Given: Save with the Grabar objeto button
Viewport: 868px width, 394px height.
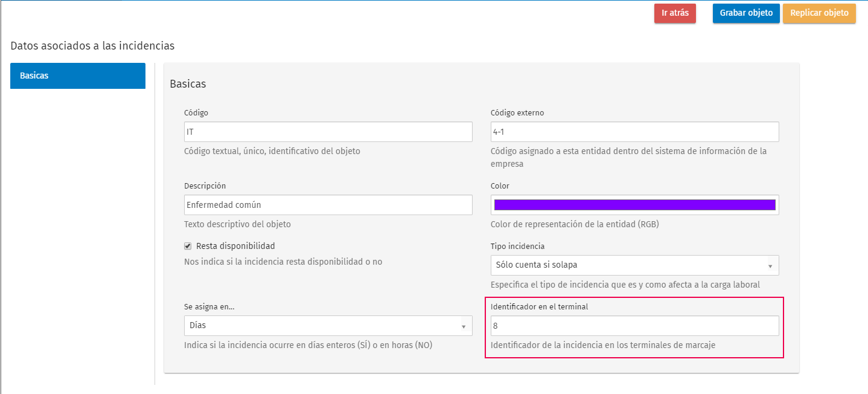Looking at the screenshot, I should point(746,13).
